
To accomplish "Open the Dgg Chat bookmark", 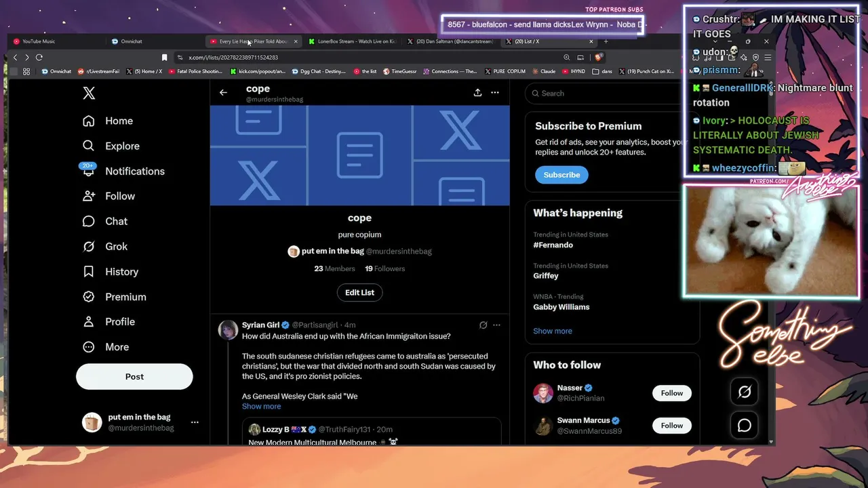I will pos(319,71).
